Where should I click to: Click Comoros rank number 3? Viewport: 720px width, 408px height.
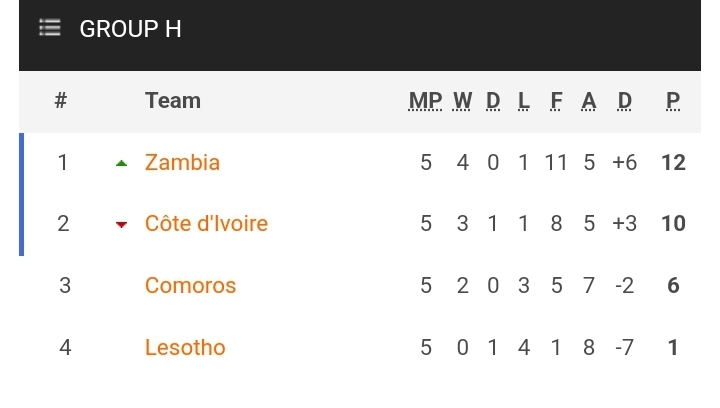(64, 285)
